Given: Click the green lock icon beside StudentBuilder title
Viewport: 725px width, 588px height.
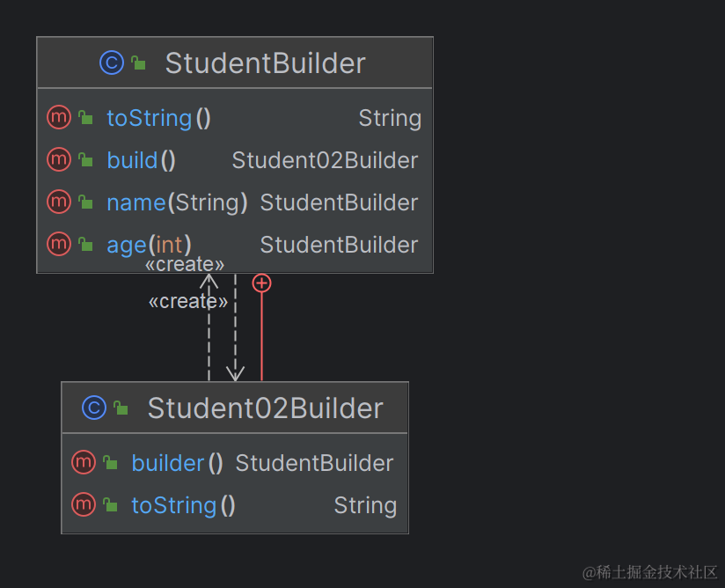Looking at the screenshot, I should tap(138, 62).
